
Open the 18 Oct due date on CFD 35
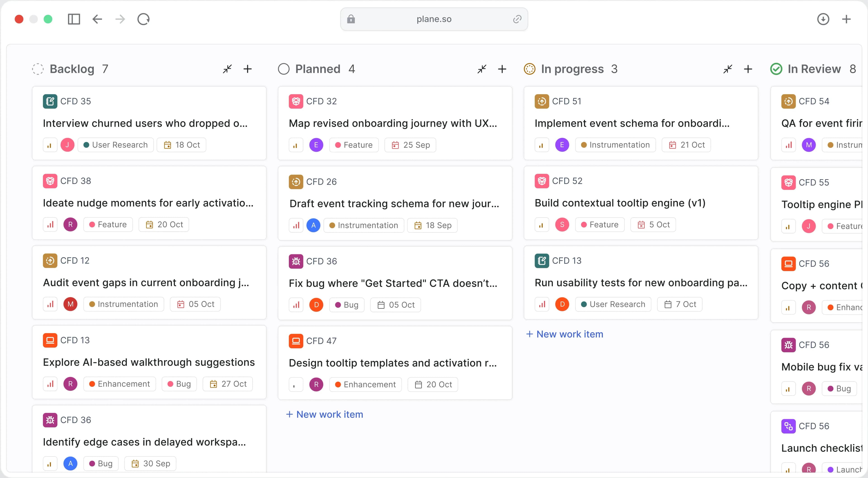[182, 145]
